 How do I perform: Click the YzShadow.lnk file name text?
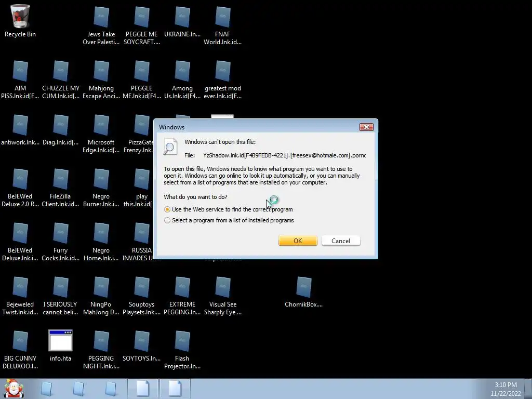click(284, 155)
